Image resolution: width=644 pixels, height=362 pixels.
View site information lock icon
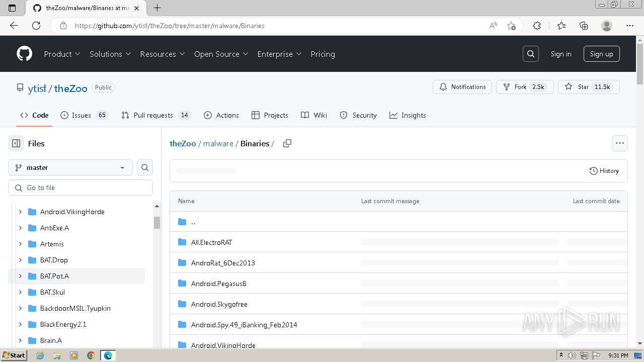click(63, 26)
